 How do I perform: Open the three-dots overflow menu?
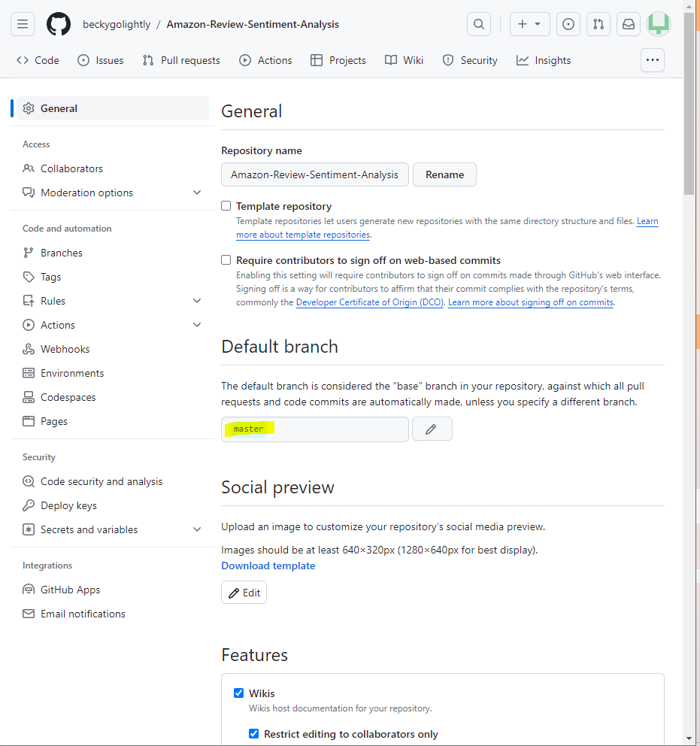(x=653, y=60)
